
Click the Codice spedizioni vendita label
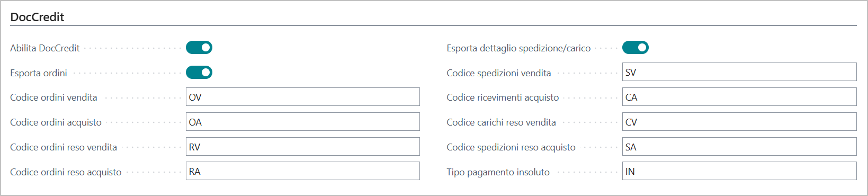(x=499, y=73)
